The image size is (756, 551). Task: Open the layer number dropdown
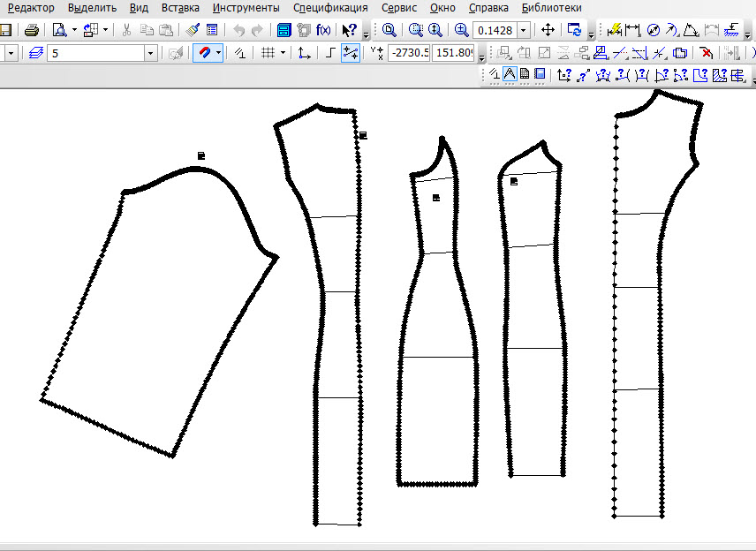(150, 53)
